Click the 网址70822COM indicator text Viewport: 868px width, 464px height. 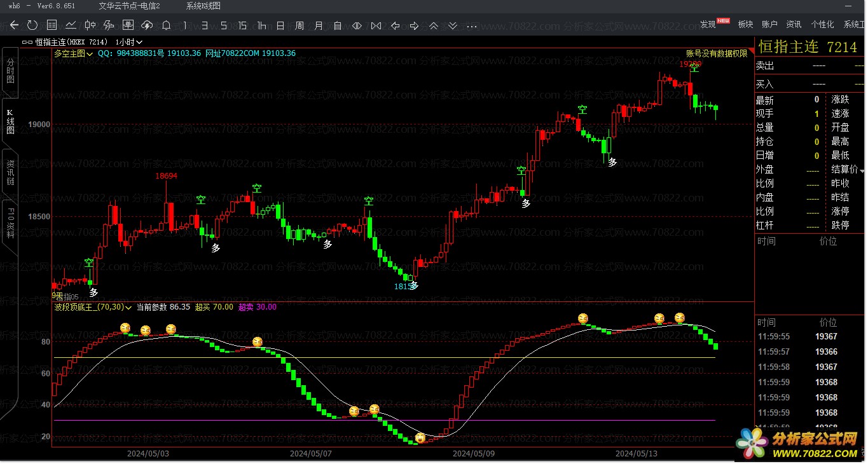click(x=232, y=53)
